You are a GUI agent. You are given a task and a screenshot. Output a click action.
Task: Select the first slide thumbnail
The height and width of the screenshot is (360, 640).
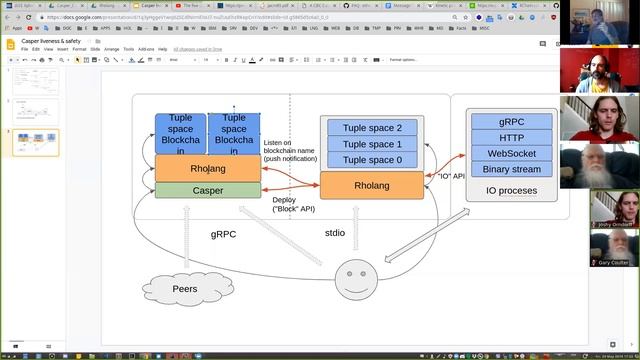pos(36,82)
